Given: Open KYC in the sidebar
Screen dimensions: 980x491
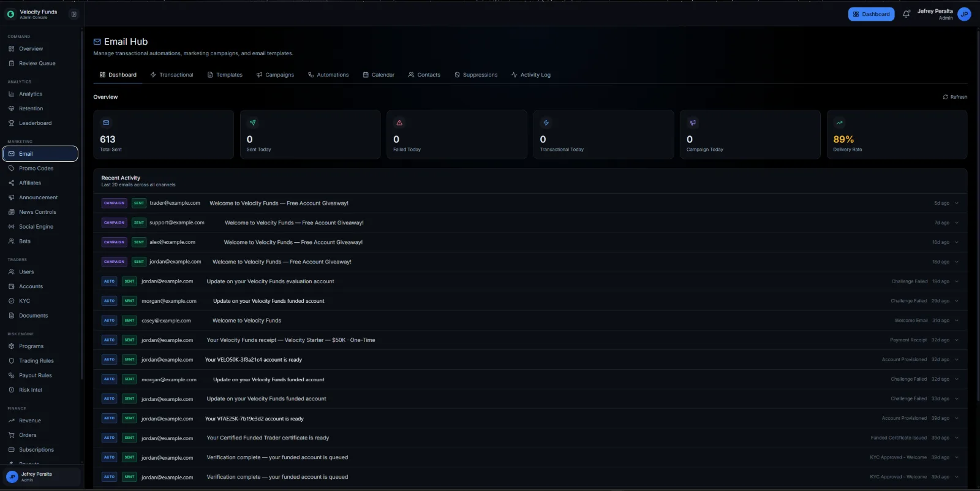Looking at the screenshot, I should (40, 301).
